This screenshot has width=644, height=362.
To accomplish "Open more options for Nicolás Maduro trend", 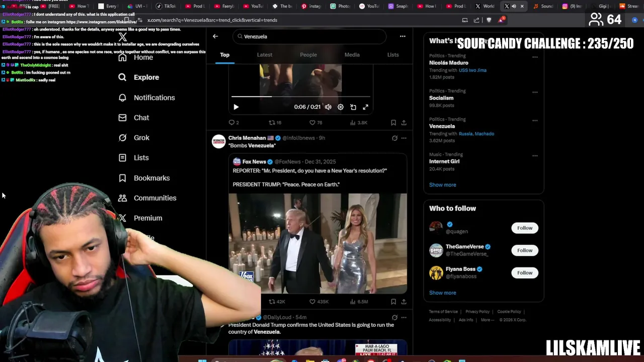I will click(535, 57).
